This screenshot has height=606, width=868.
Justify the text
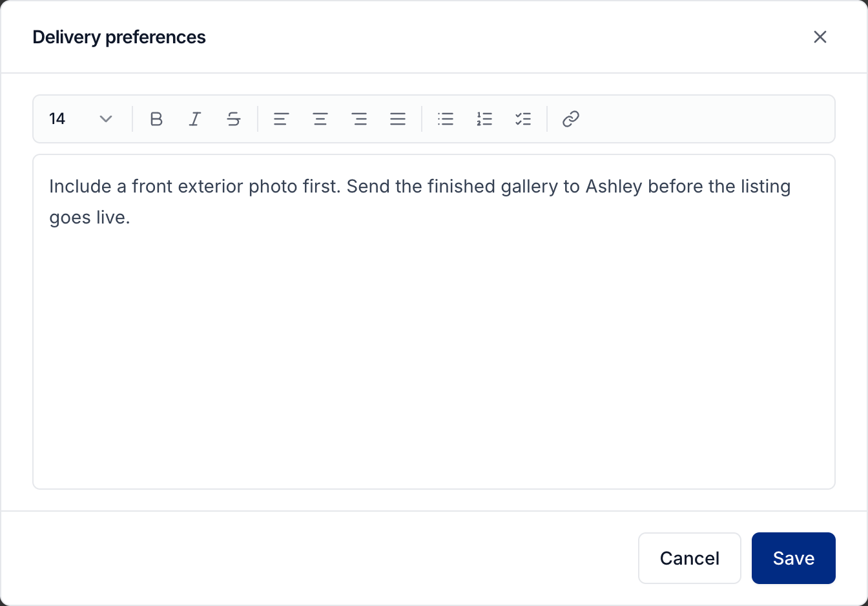click(x=398, y=119)
